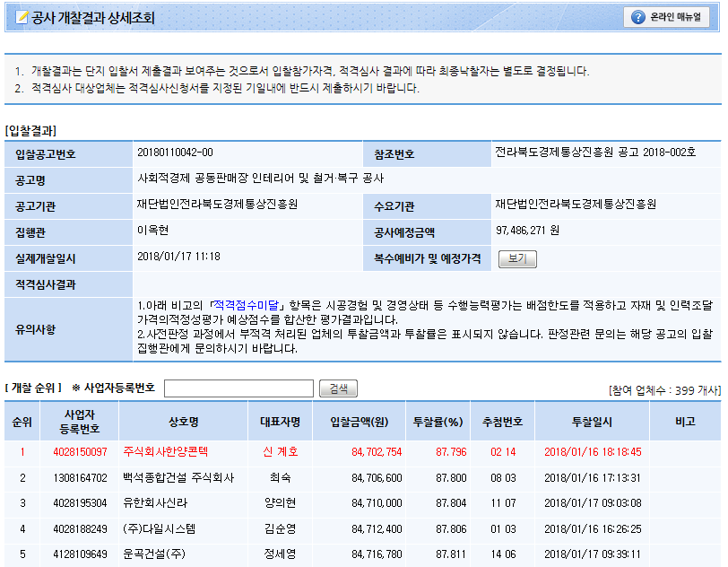
Task: Click 운곡건설(주) in the results table
Action: [x=153, y=554]
